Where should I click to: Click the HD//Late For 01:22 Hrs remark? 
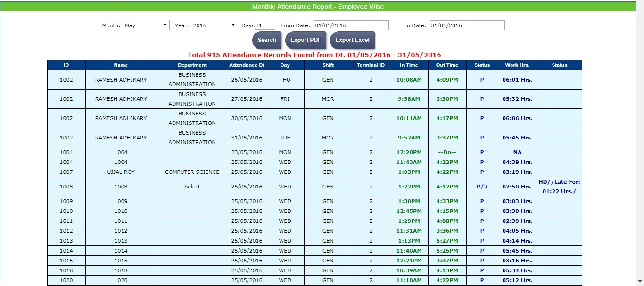[x=559, y=187]
